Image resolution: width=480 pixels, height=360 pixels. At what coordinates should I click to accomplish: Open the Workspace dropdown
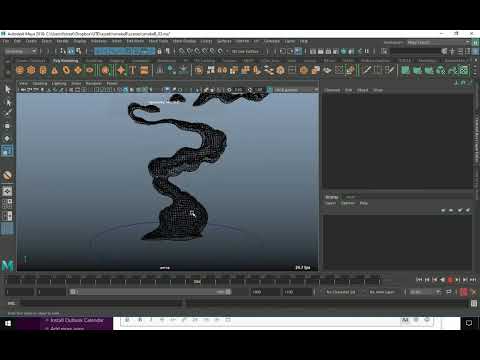[x=438, y=43]
